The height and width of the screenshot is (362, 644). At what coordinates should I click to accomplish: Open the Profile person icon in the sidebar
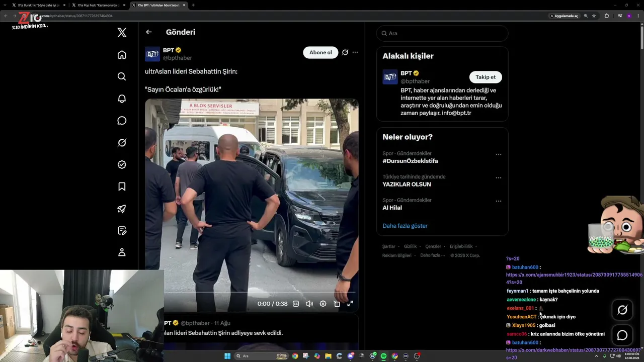[x=122, y=252]
